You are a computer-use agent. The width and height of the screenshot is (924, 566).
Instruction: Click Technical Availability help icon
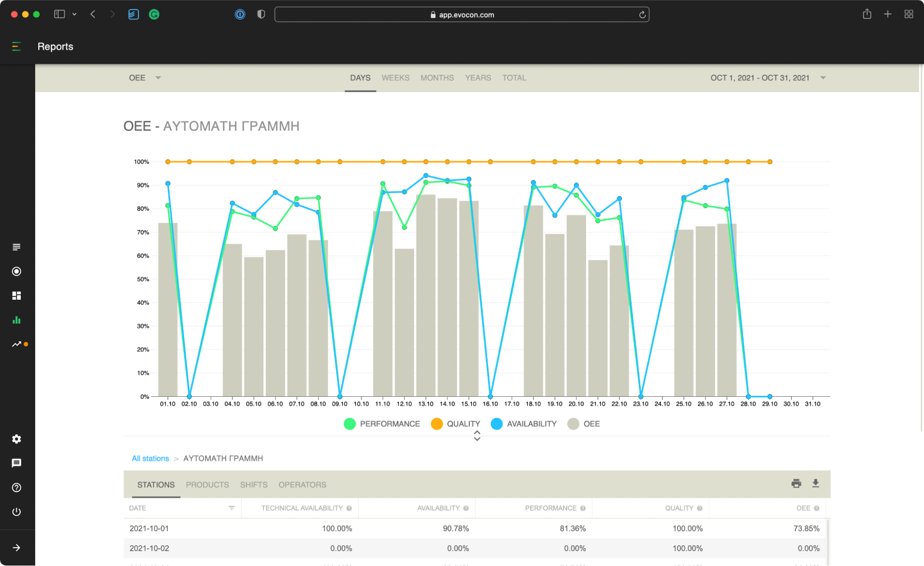[349, 508]
